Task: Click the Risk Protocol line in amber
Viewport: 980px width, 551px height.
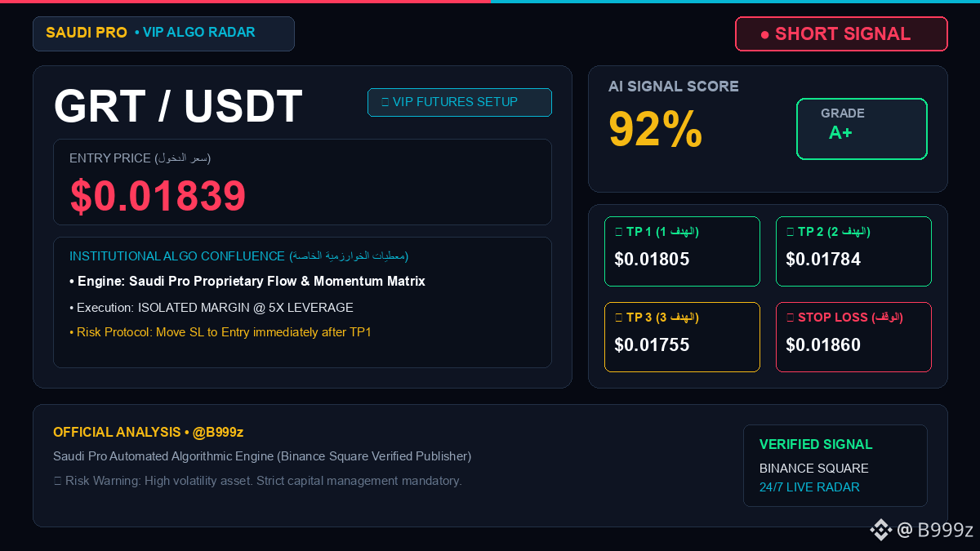Action: [x=220, y=332]
